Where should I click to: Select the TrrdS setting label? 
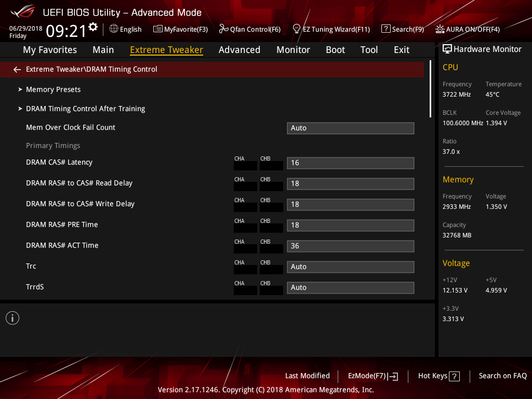coord(35,287)
